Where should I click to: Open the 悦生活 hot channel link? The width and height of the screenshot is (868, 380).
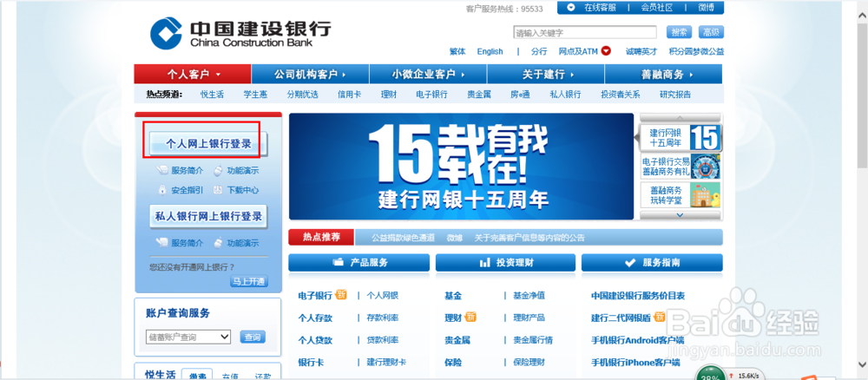pos(212,94)
